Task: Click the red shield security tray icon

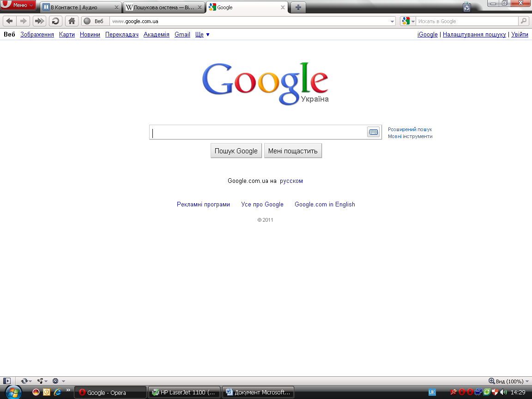Action: [x=495, y=392]
